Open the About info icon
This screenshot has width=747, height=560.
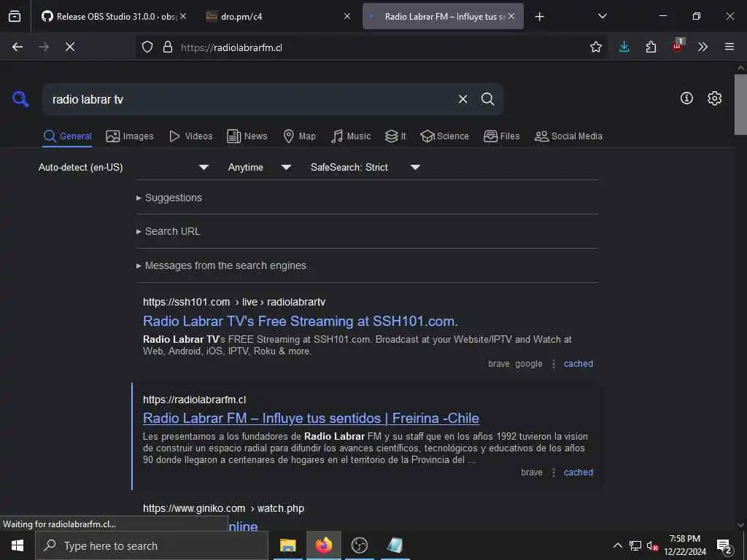tap(686, 98)
